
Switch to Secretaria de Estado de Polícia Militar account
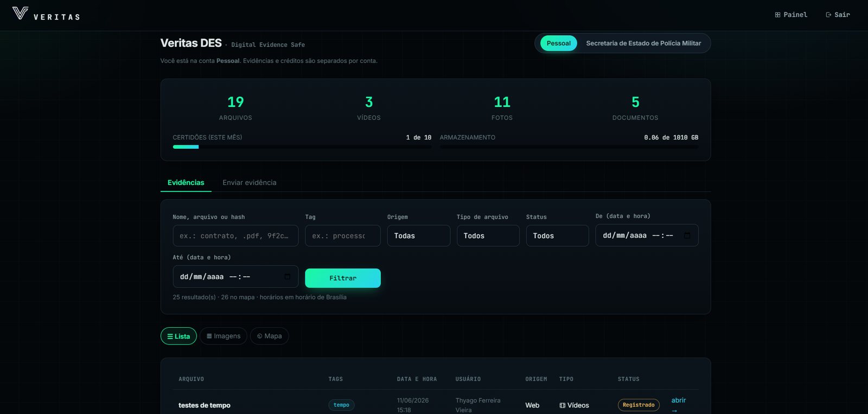(643, 43)
